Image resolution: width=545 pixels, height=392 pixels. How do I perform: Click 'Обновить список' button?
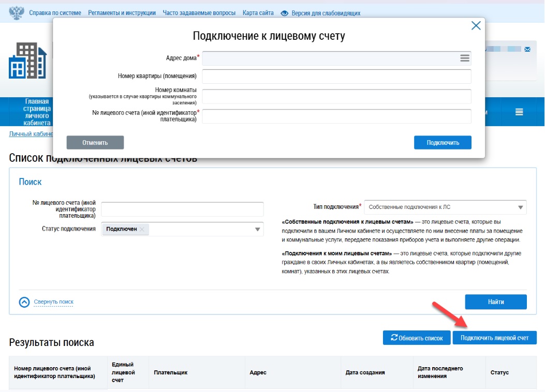click(x=417, y=338)
